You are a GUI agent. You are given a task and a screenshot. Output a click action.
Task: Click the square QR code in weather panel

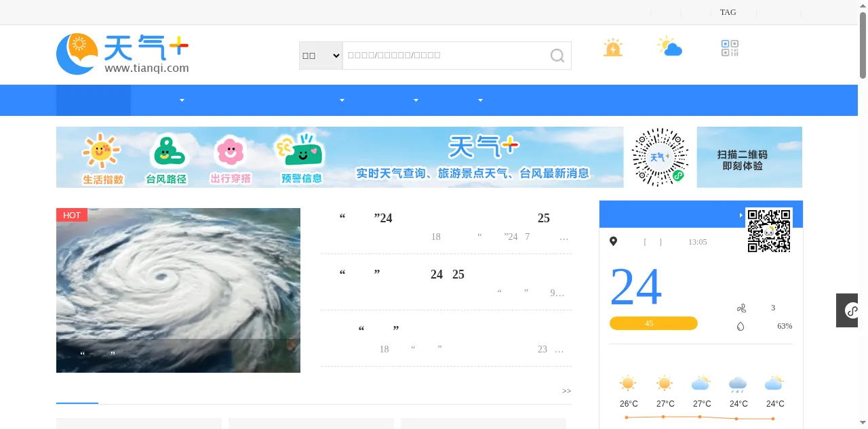[769, 230]
